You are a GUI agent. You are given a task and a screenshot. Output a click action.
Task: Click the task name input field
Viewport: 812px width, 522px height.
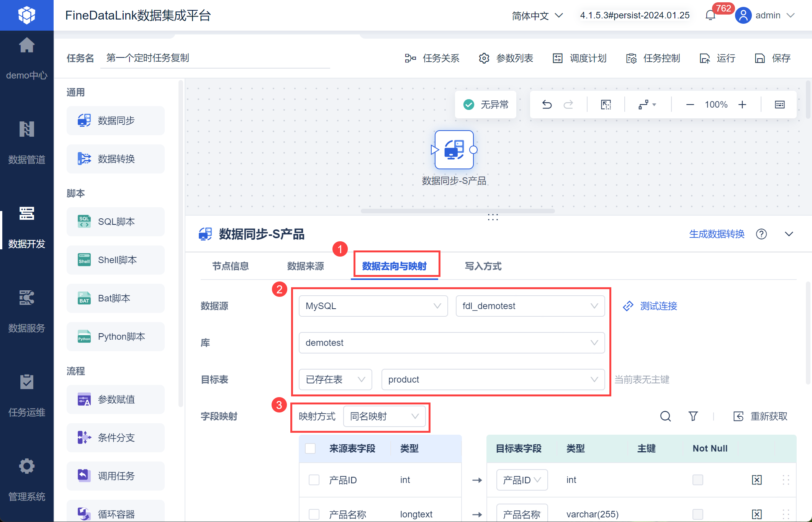tap(214, 58)
